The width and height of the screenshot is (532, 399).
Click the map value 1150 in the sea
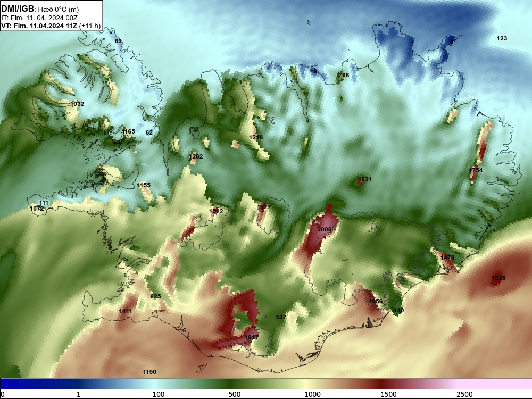pyautogui.click(x=149, y=372)
